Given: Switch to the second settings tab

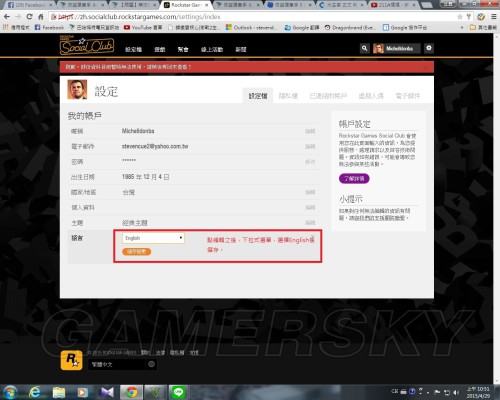Looking at the screenshot, I should (288, 96).
